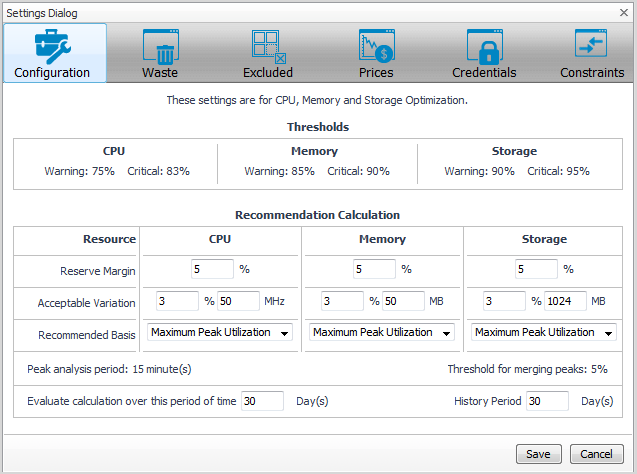Cancel the settings dialog
The width and height of the screenshot is (637, 474).
[x=596, y=454]
